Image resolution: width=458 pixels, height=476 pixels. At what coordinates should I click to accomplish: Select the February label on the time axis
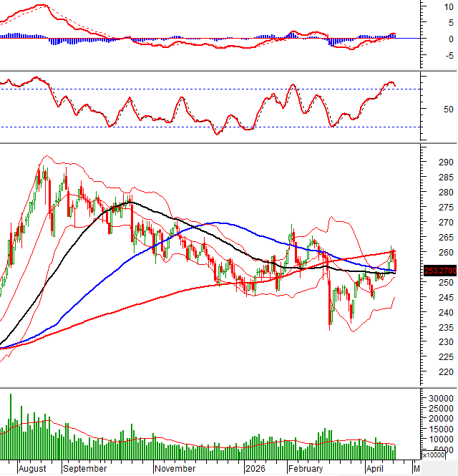click(306, 468)
